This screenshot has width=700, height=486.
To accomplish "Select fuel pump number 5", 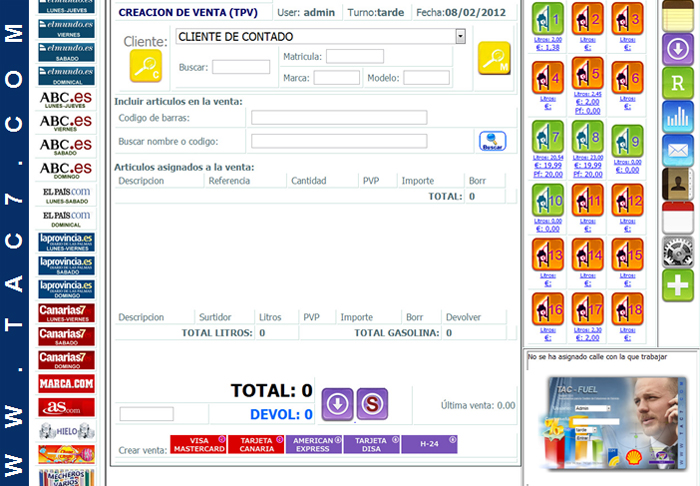I will 588,73.
